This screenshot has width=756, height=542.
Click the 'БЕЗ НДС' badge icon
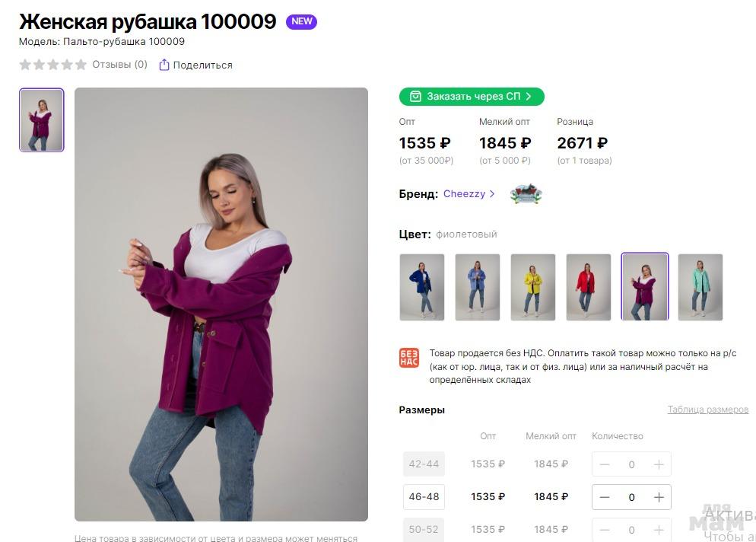(409, 358)
